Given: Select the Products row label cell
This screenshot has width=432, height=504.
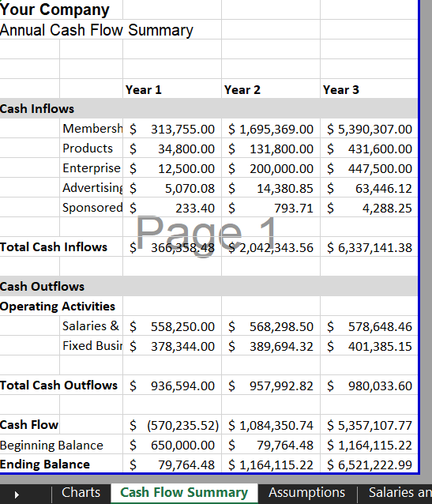Looking at the screenshot, I should (92, 149).
